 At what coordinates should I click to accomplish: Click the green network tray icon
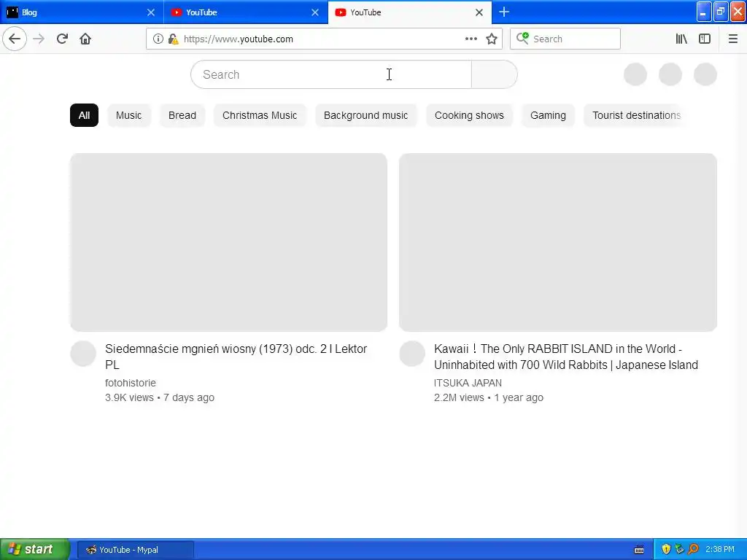point(680,550)
